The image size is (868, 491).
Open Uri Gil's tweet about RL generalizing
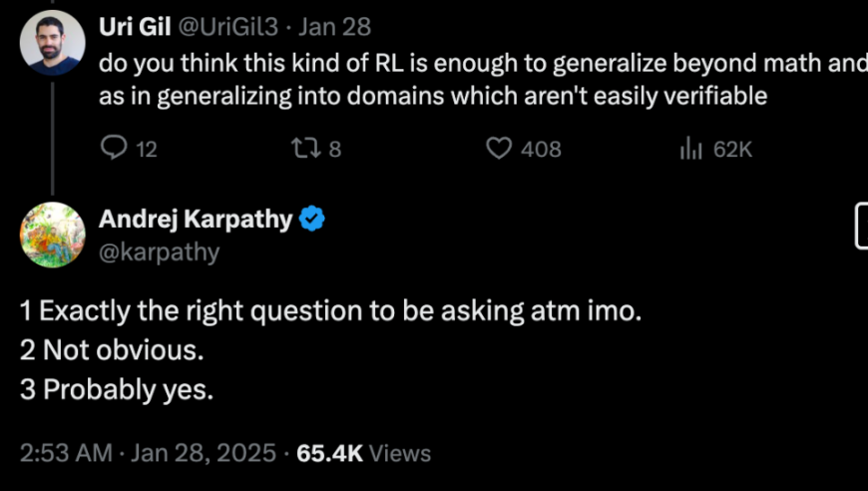[483, 80]
